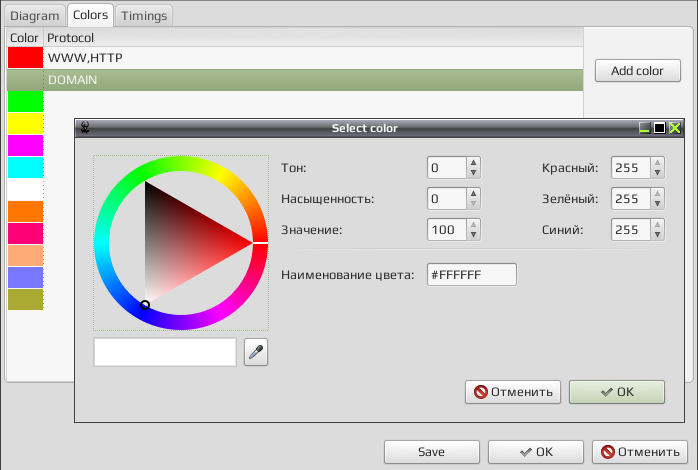Image resolution: width=698 pixels, height=470 pixels.
Task: Decrease the Тон value with down arrow
Action: tap(474, 173)
